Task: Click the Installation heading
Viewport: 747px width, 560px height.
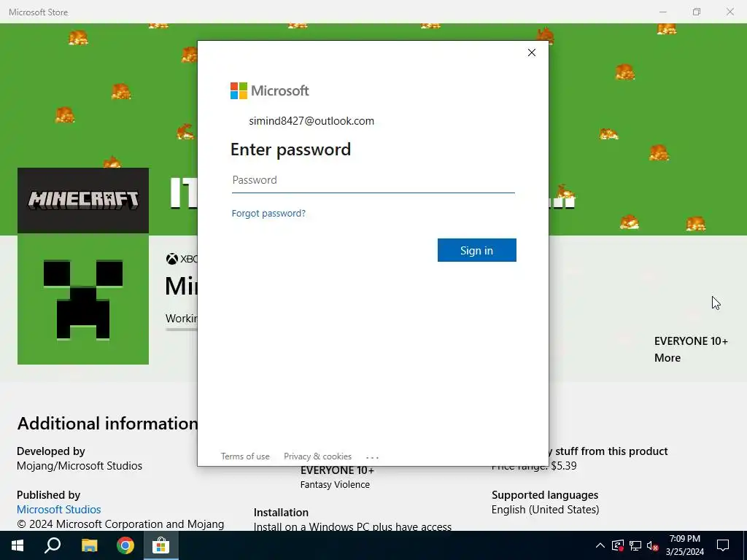Action: [x=281, y=513]
